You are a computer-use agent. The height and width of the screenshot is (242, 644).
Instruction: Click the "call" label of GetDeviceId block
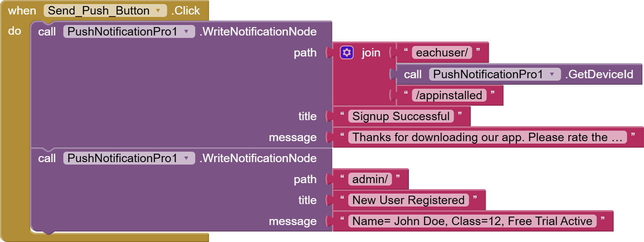tap(412, 74)
